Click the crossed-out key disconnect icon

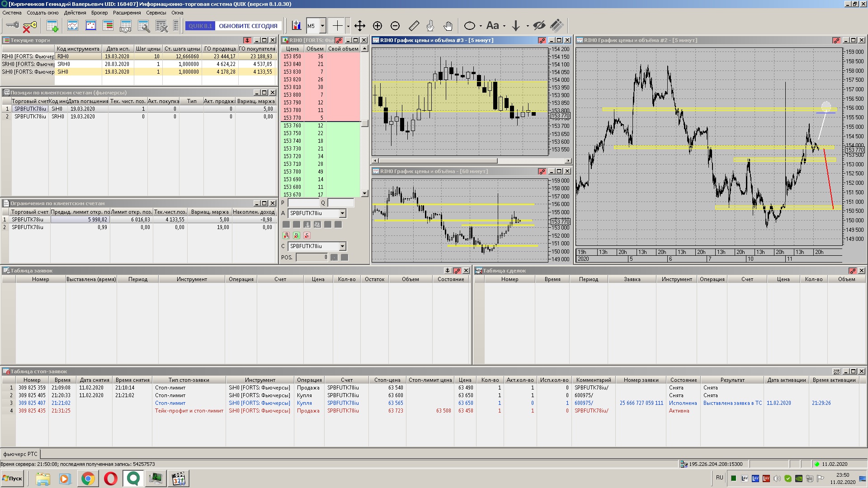click(x=29, y=26)
